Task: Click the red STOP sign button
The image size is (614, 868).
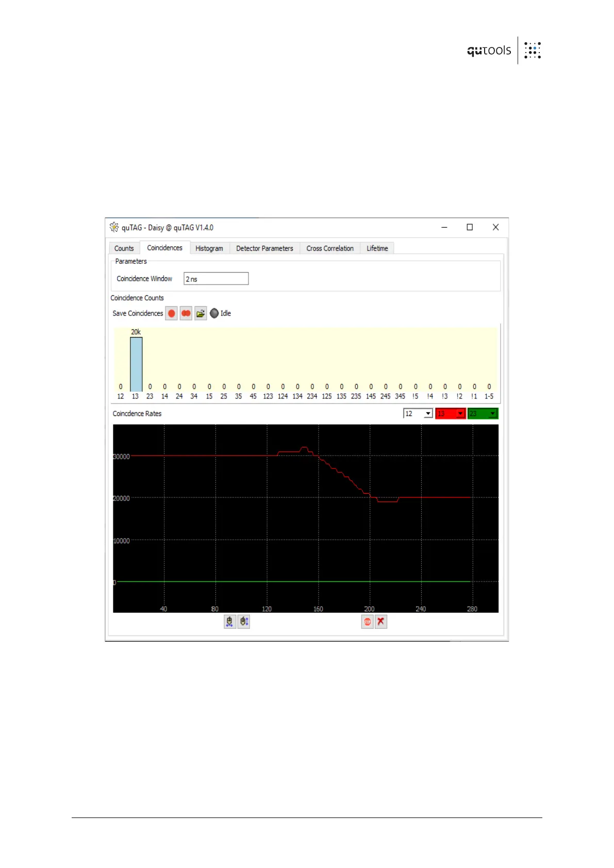Action: coord(367,622)
